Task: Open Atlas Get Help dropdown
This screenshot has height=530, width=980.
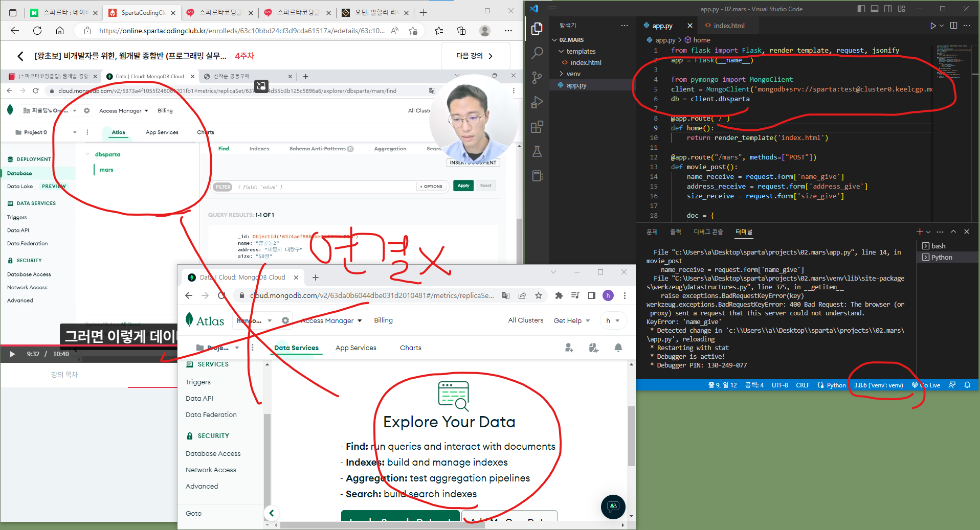Action: [x=572, y=320]
